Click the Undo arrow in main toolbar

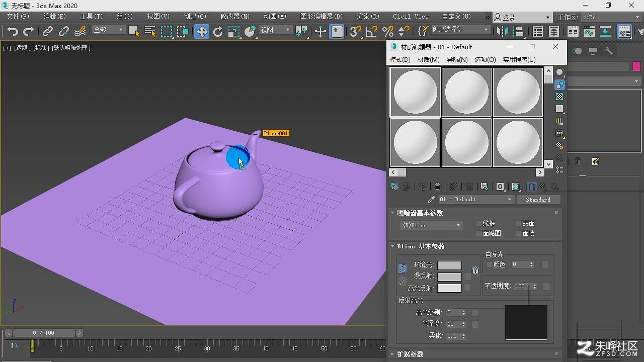(13, 32)
